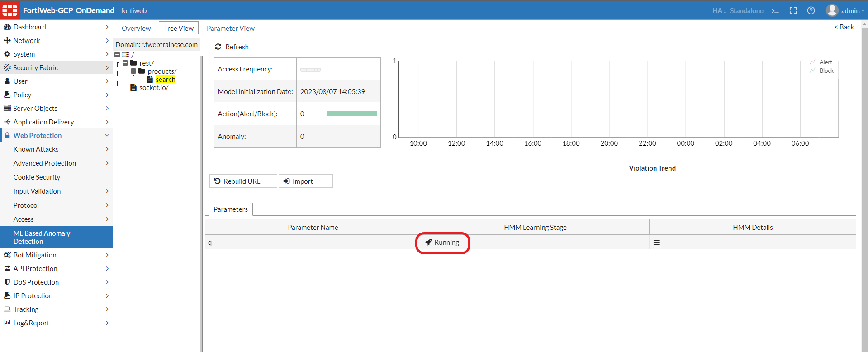Screen dimensions: 868x352
Task: Click the Policy icon
Action: 7,95
